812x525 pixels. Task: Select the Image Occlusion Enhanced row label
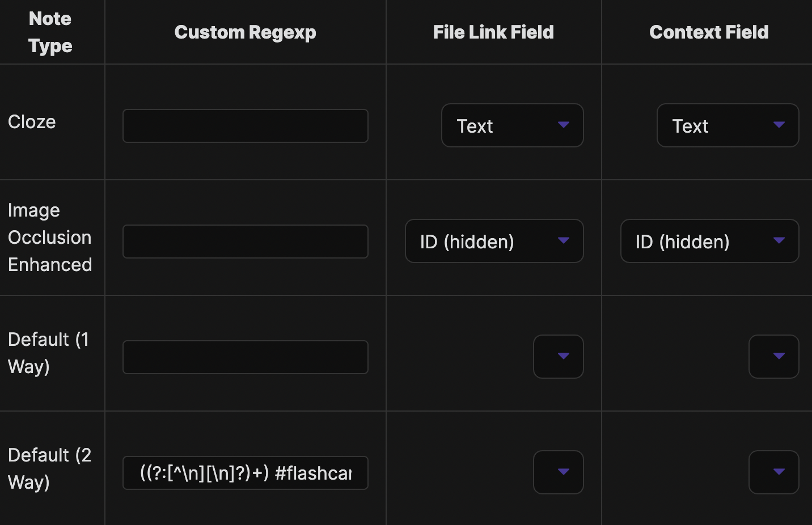[50, 238]
